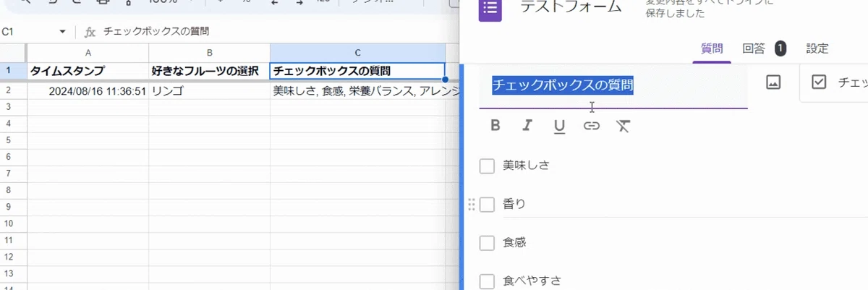The width and height of the screenshot is (868, 290).
Task: Tick the 食感 checkbox
Action: 487,243
